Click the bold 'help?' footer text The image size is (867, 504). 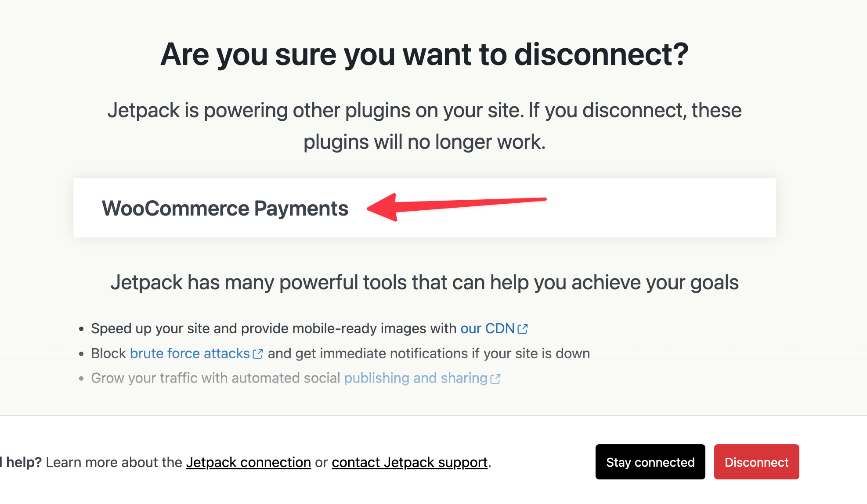24,462
